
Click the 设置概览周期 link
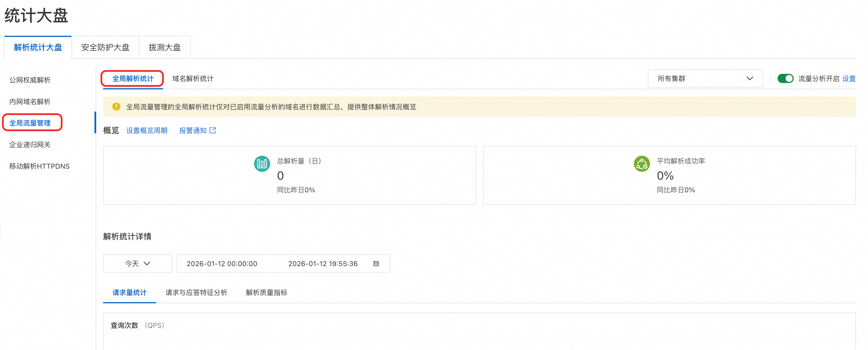click(x=147, y=131)
